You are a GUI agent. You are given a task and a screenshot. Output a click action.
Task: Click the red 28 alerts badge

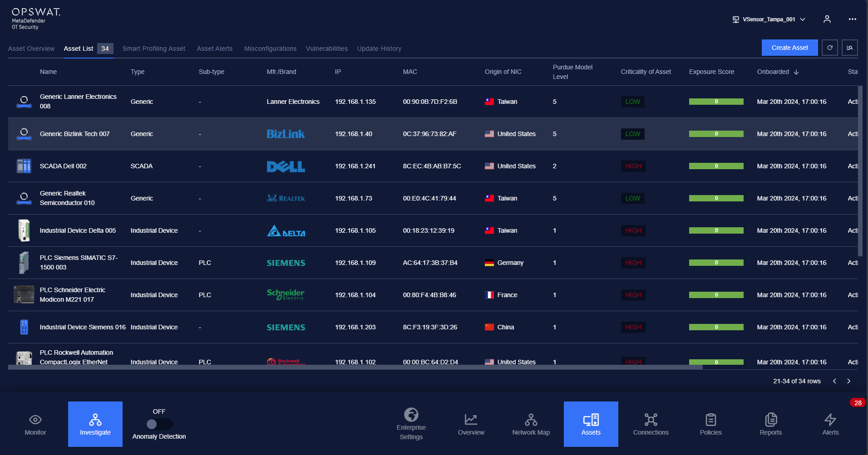click(857, 403)
